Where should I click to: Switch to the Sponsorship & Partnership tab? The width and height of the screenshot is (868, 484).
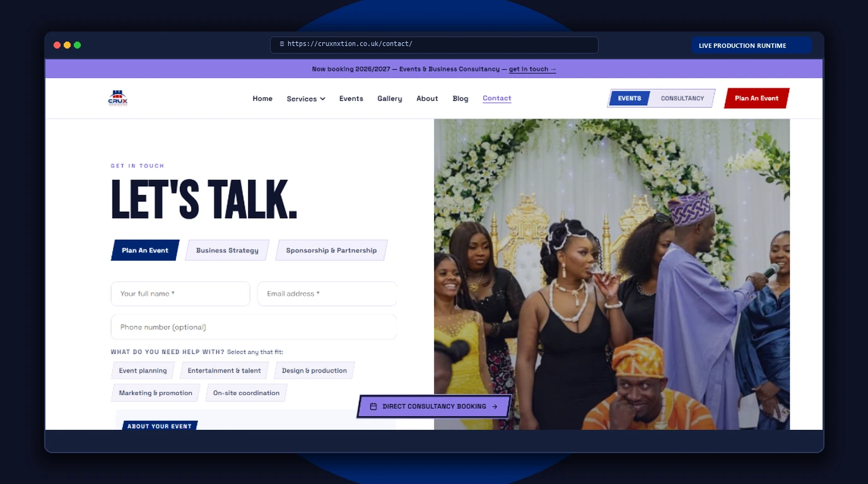(331, 250)
